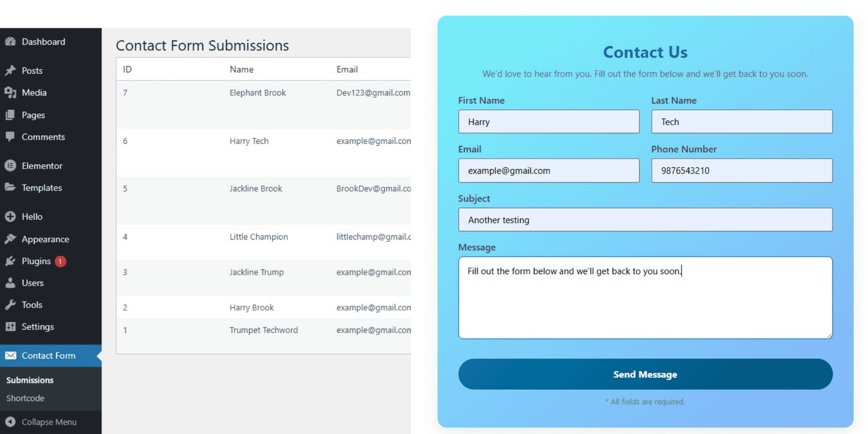Select the Posts pushpin icon
The width and height of the screenshot is (868, 434).
[x=11, y=71]
